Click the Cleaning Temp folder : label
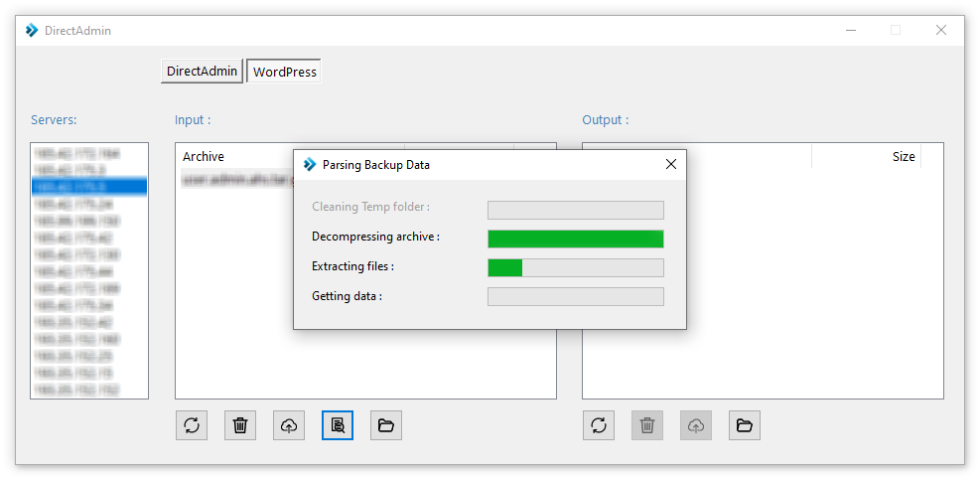This screenshot has height=480, width=980. [x=371, y=207]
